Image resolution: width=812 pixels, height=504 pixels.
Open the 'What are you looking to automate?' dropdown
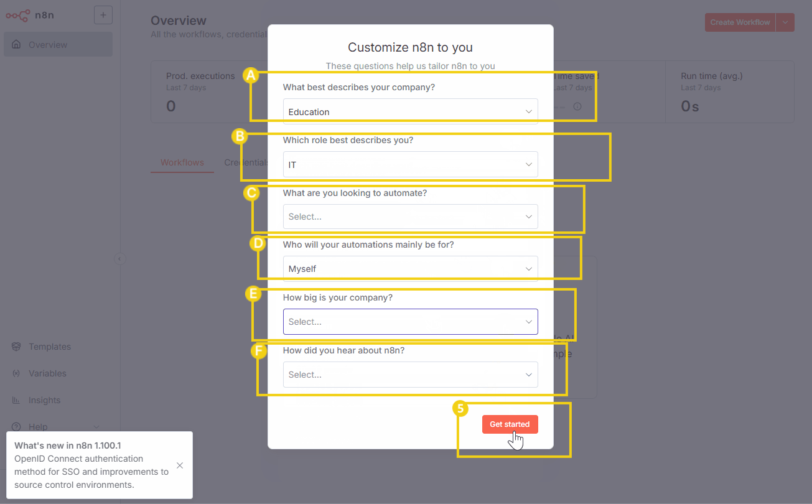click(410, 217)
